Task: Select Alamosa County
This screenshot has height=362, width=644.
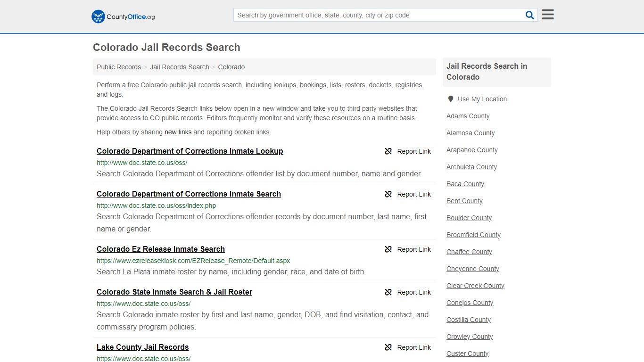Action: point(471,133)
